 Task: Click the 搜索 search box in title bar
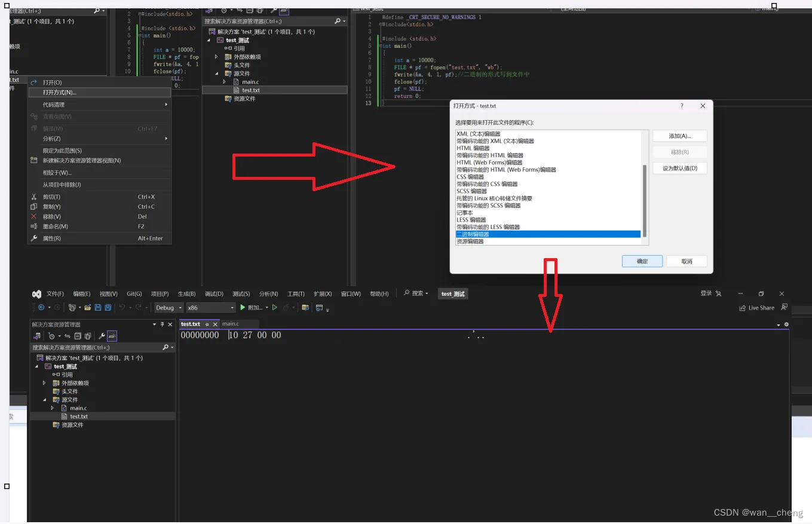point(416,293)
